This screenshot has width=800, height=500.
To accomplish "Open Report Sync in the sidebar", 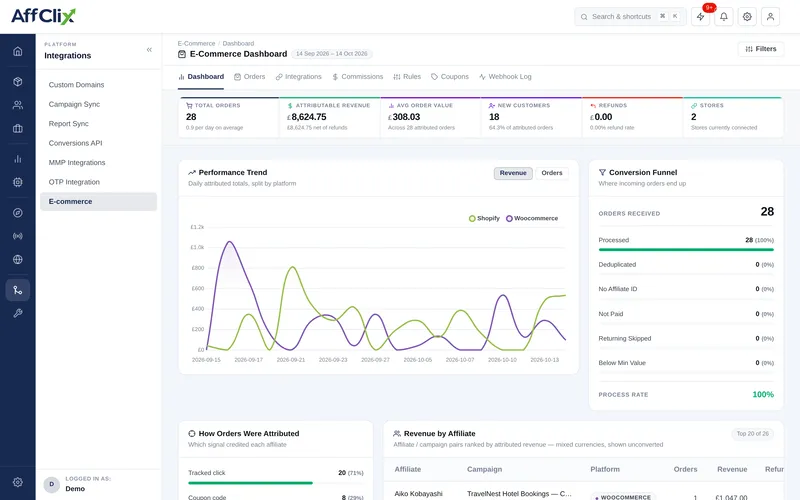I will 98,123.
